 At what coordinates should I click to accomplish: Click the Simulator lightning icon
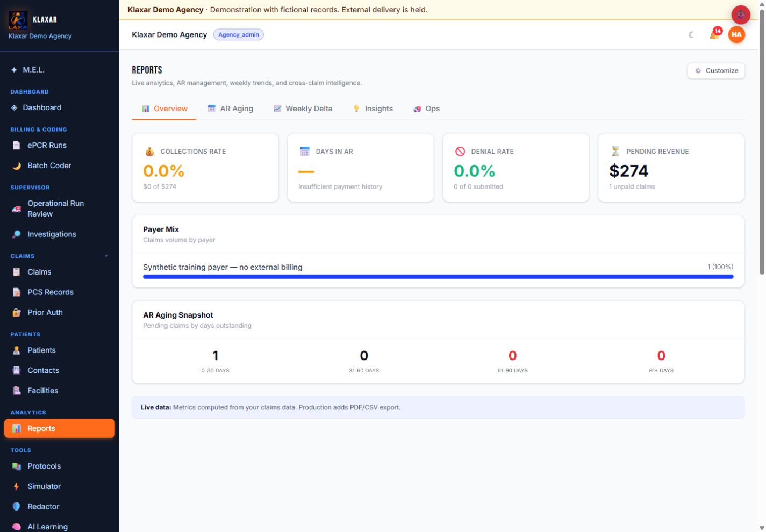pos(17,486)
